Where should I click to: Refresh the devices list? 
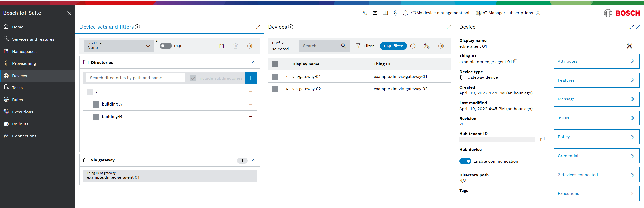click(x=413, y=46)
